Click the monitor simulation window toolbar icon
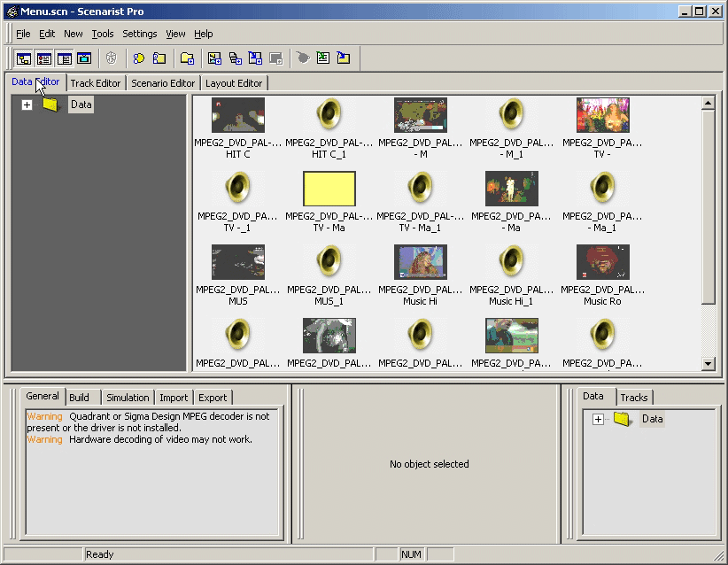The width and height of the screenshot is (728, 565). click(x=84, y=58)
